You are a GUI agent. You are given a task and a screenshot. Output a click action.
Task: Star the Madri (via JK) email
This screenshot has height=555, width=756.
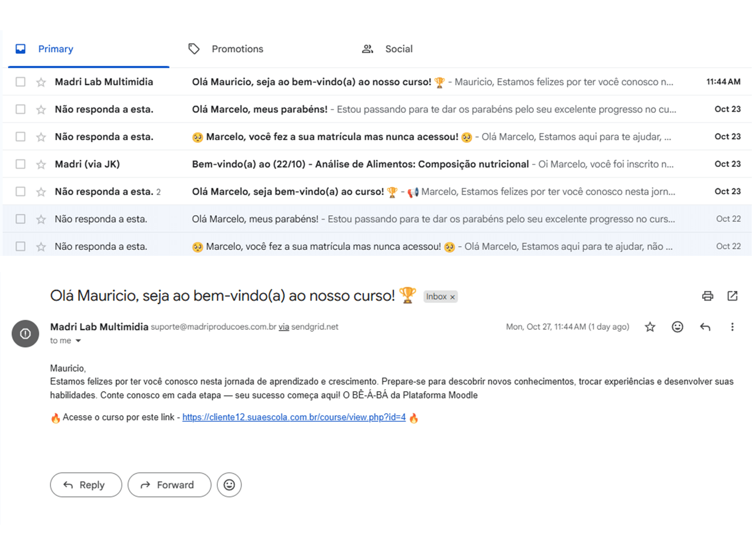click(41, 164)
